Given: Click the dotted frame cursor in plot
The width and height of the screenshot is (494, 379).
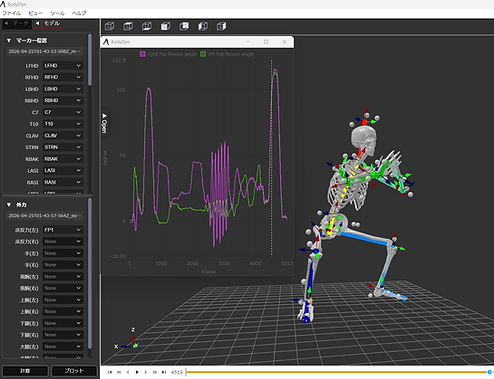Looking at the screenshot, I should point(271,158).
